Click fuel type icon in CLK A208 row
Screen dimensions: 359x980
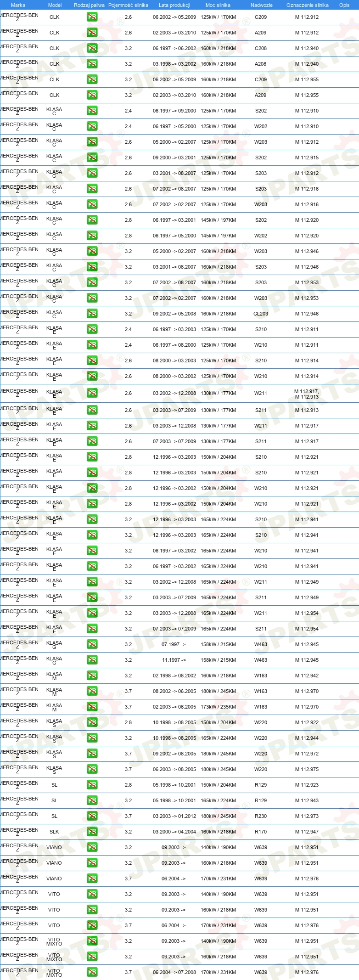[92, 64]
